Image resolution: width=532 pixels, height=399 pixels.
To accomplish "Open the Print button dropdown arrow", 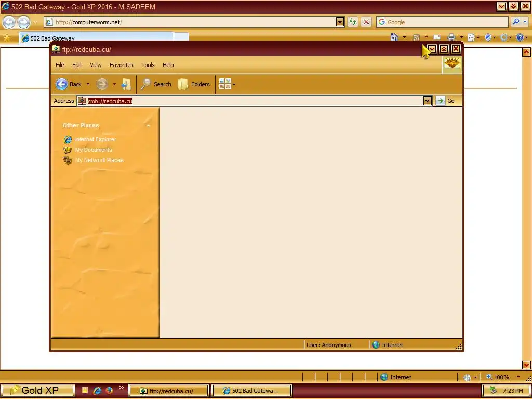I will [461, 37].
